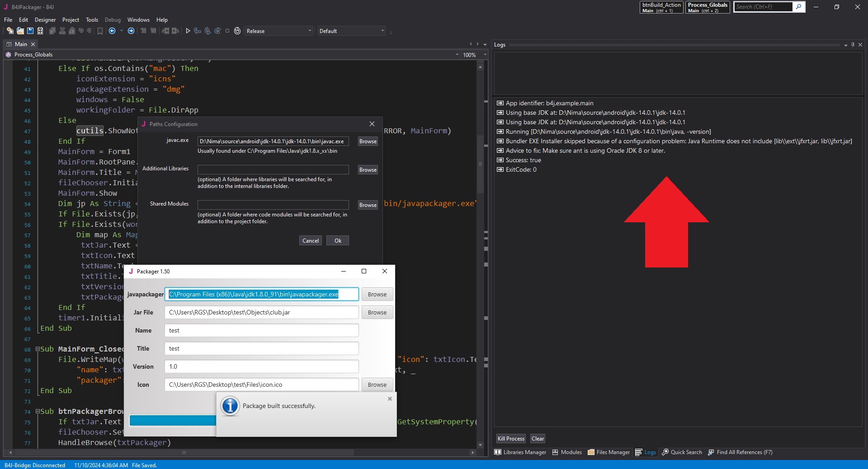
Task: Click the Save file toolbar icon
Action: (30, 31)
